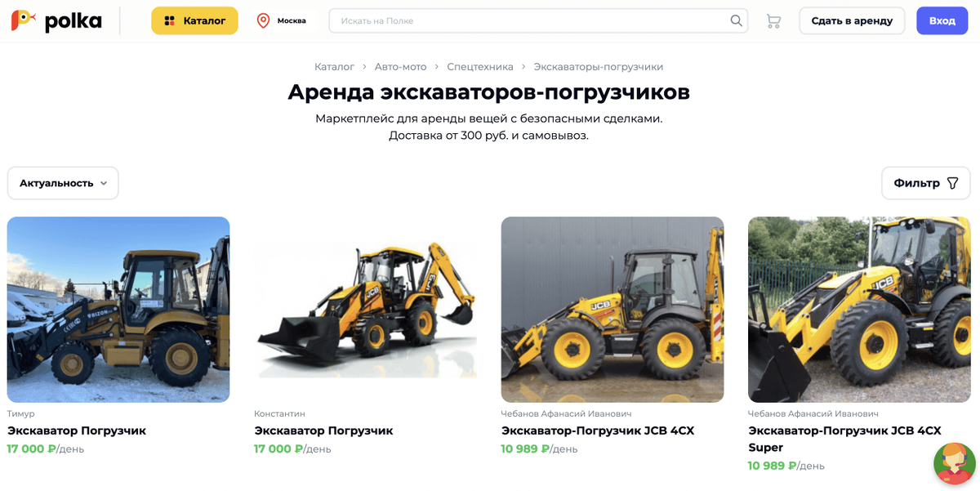Go to Авто-мото breadcrumb
This screenshot has width=980, height=491.
pos(400,67)
